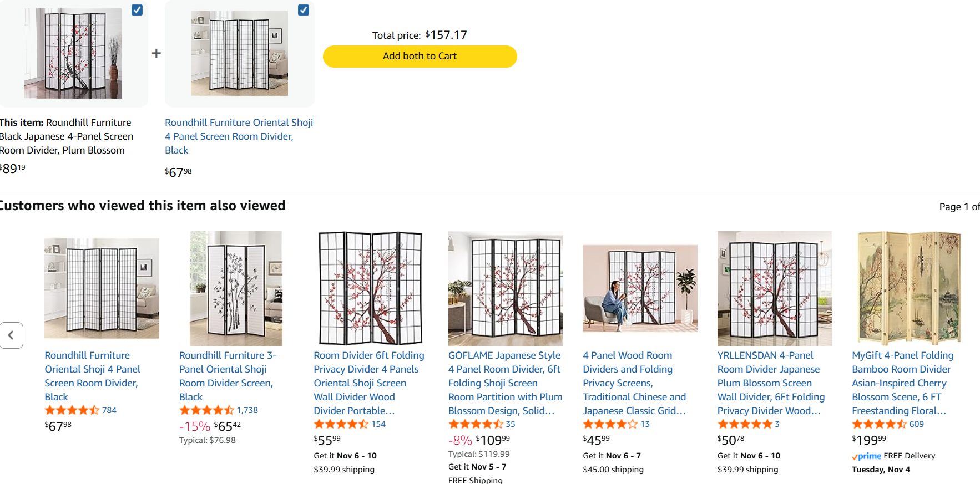Open Roundhill Furniture 3-Panel Oriental Shoji link
Image resolution: width=980 pixels, height=484 pixels.
(x=227, y=376)
